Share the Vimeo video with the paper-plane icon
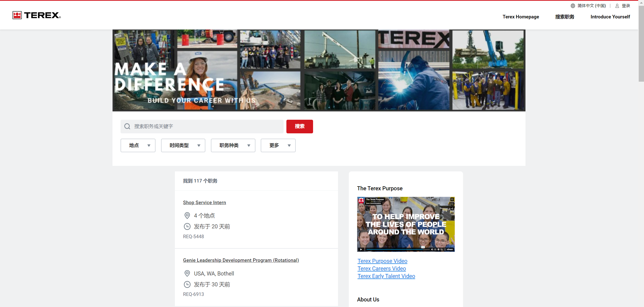Screen dimensions: 644x307 [452, 208]
